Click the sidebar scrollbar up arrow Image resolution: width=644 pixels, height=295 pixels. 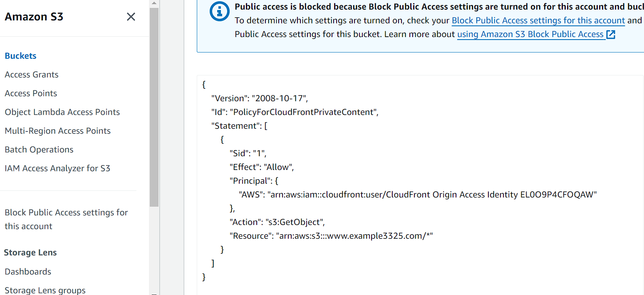coord(154,3)
